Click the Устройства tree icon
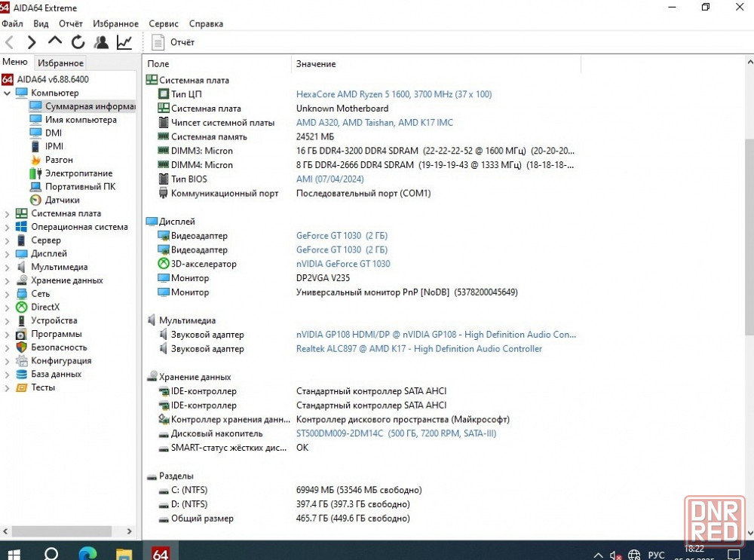The width and height of the screenshot is (754, 560). tap(21, 320)
